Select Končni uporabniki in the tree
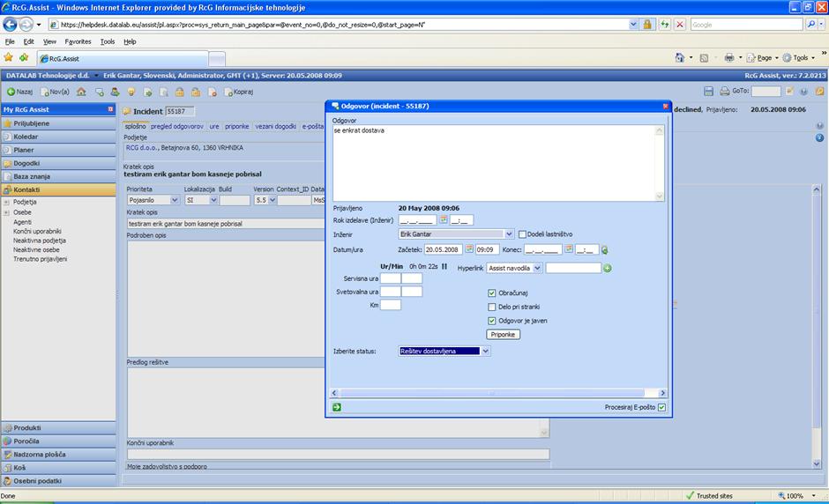 37,232
